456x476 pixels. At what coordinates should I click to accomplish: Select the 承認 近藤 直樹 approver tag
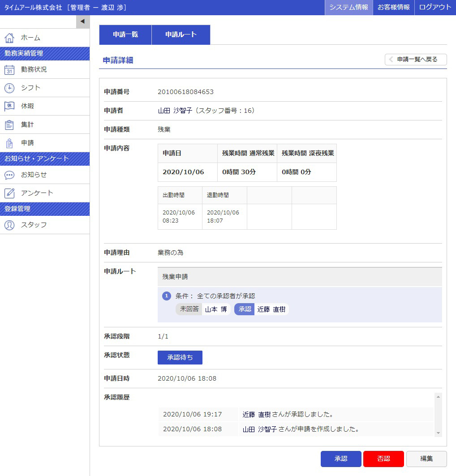coord(262,309)
